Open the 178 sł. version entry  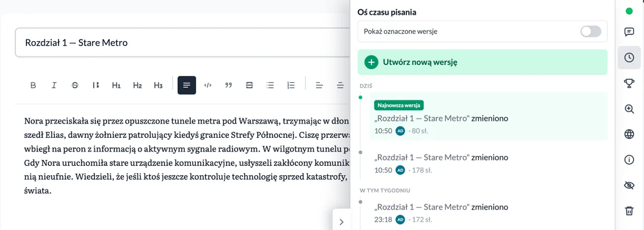coord(489,164)
